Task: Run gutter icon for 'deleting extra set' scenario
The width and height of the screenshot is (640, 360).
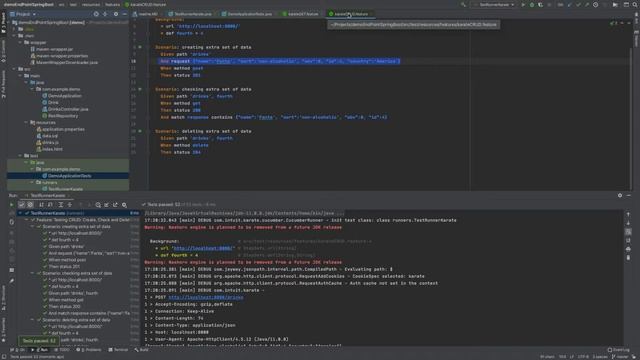Action: pos(140,131)
